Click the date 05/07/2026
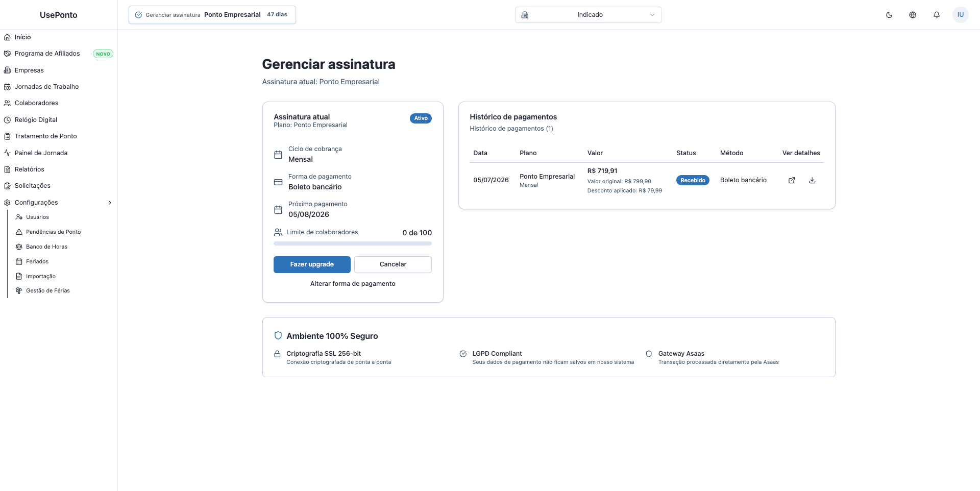This screenshot has height=491, width=980. (491, 180)
